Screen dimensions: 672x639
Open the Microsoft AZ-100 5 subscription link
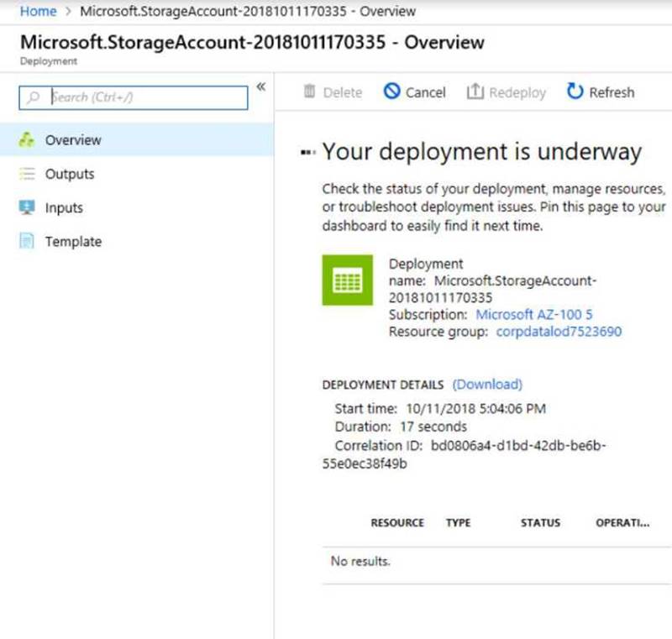[534, 314]
